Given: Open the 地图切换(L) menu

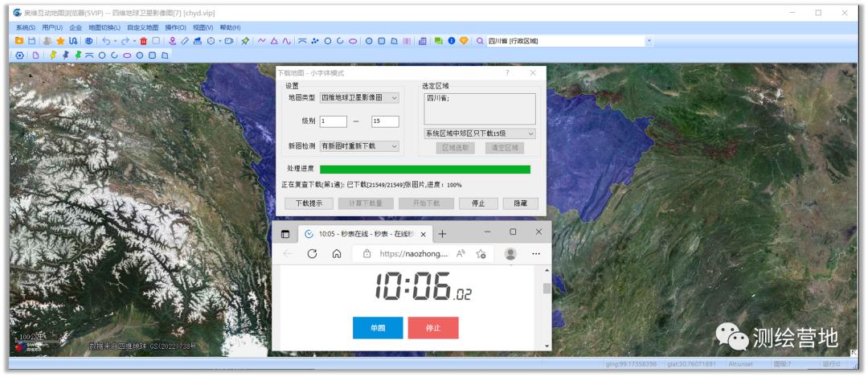Looking at the screenshot, I should 104,27.
